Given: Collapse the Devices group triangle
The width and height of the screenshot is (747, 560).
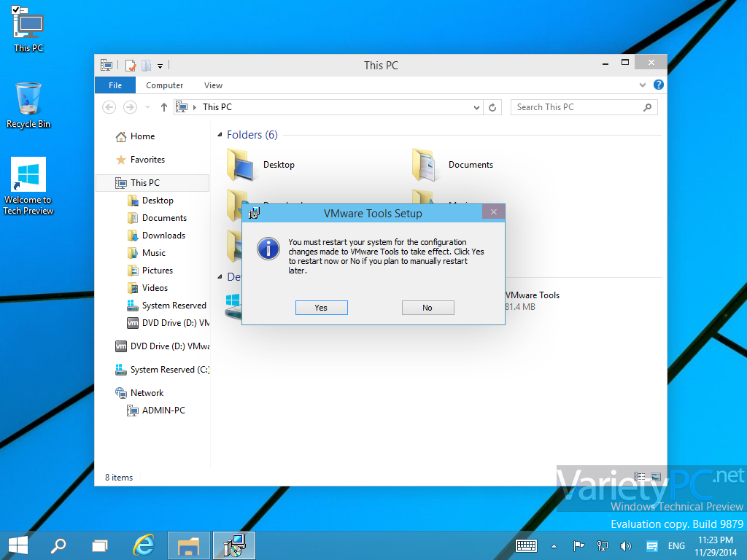Looking at the screenshot, I should 220,276.
